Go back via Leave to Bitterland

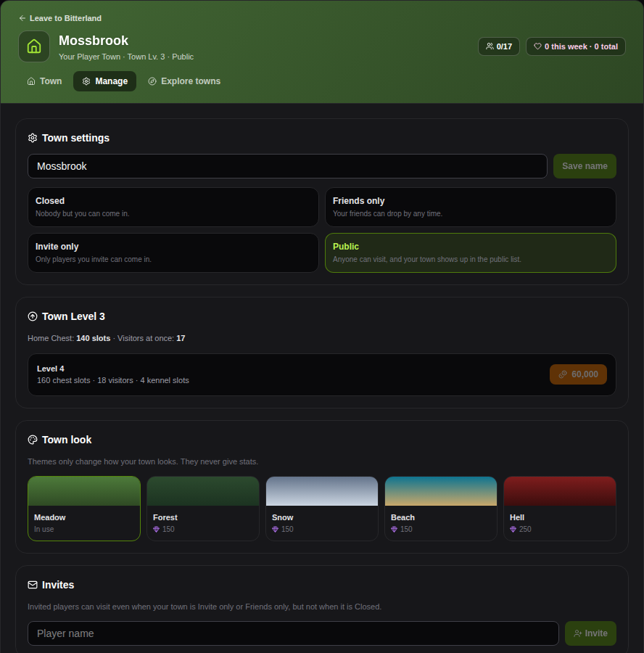pyautogui.click(x=60, y=18)
